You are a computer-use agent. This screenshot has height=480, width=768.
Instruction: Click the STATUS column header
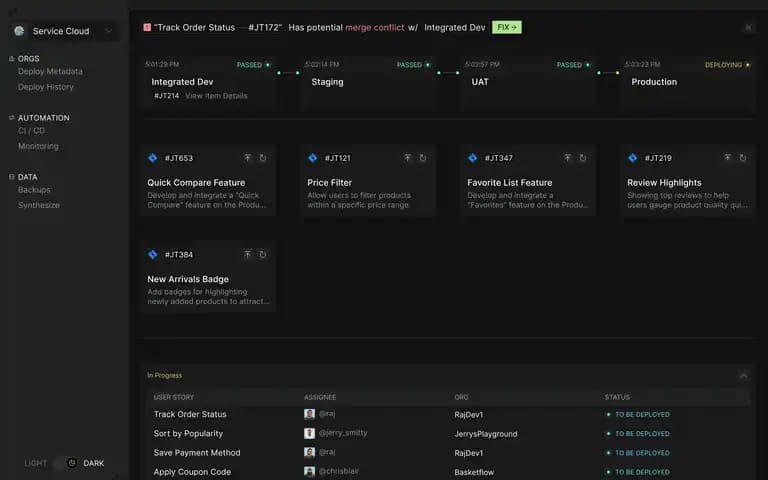(x=617, y=397)
